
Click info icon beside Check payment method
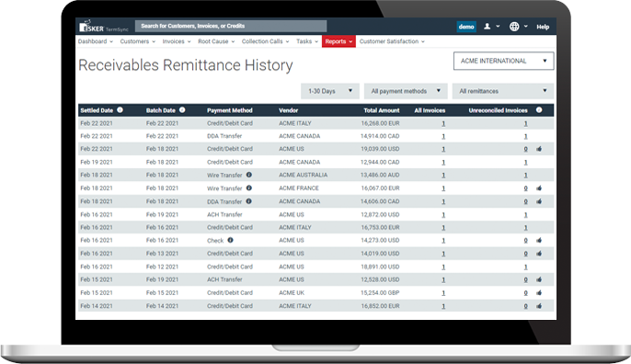[x=230, y=240]
